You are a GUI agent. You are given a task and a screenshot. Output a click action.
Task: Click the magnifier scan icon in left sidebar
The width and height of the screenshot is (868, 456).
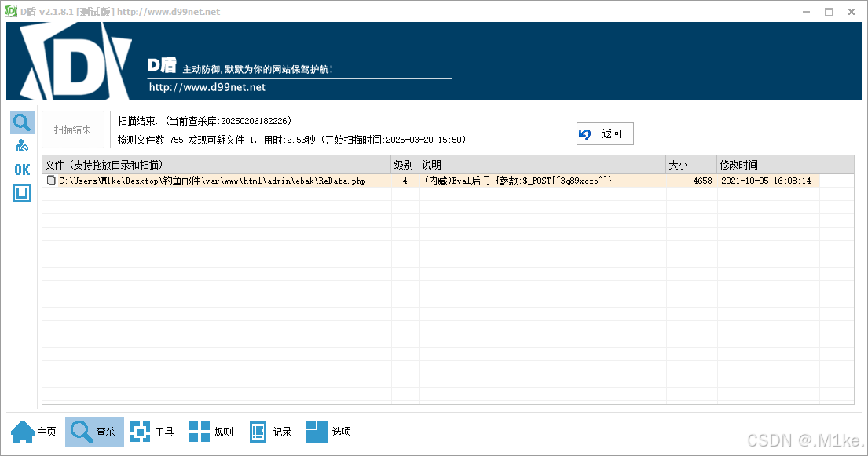coord(22,122)
